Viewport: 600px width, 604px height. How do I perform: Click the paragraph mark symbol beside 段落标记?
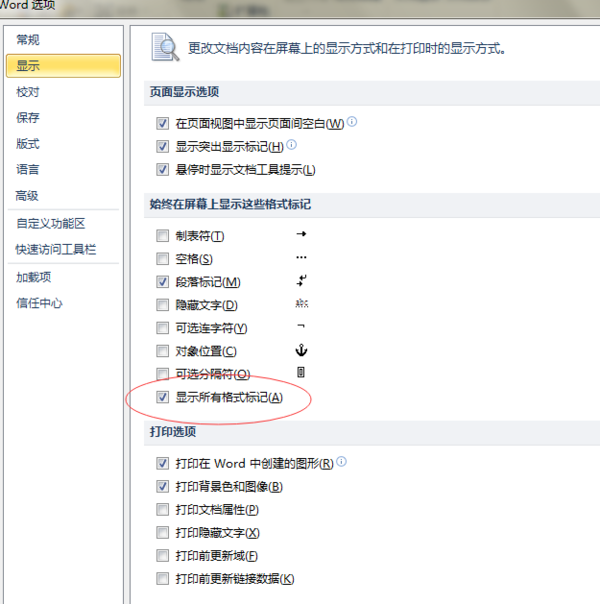click(302, 280)
